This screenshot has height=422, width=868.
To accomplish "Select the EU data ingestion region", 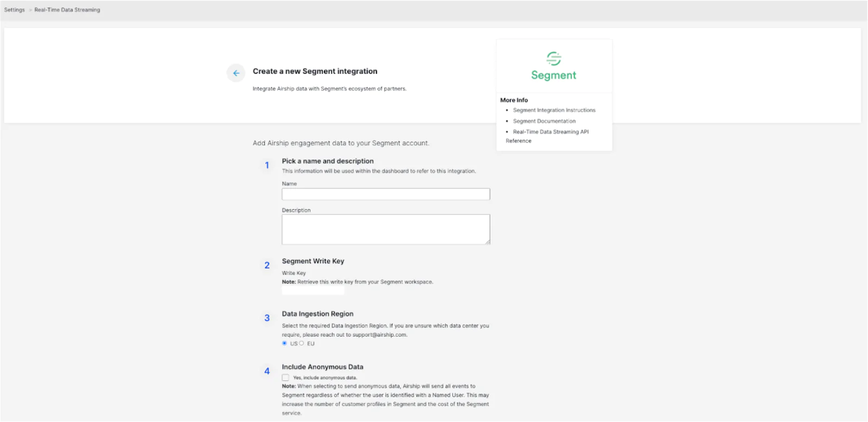I will [302, 343].
